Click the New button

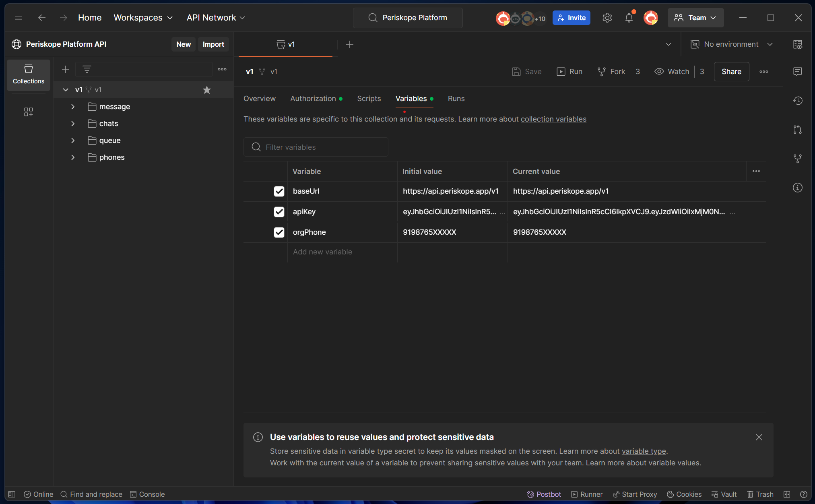point(184,44)
